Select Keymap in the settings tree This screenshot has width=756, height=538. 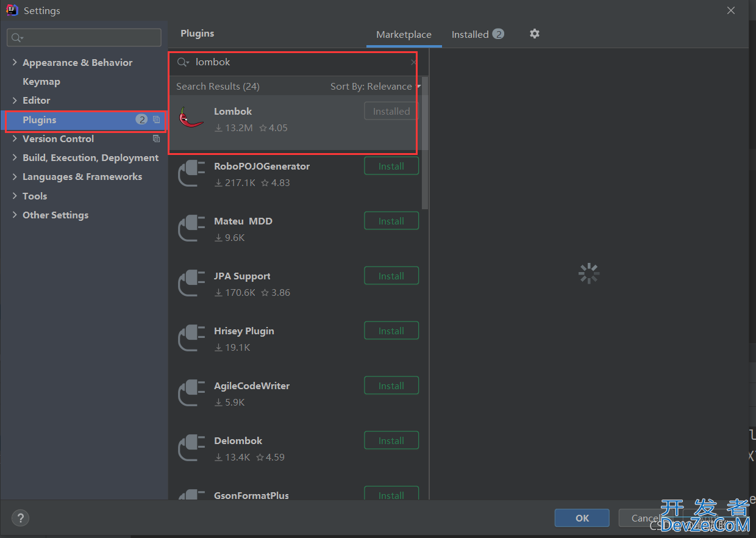41,81
